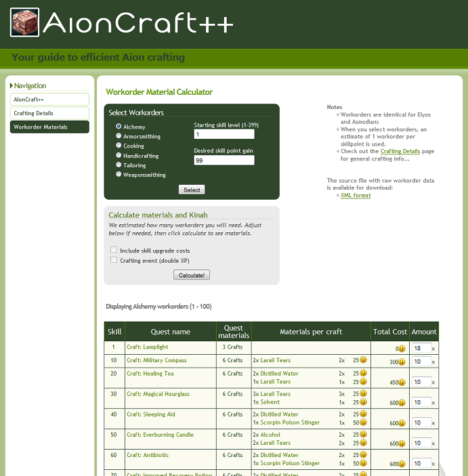Click the Kinah coin in Magical Hourglass total cost
Image resolution: width=468 pixels, height=476 pixels.
click(402, 403)
